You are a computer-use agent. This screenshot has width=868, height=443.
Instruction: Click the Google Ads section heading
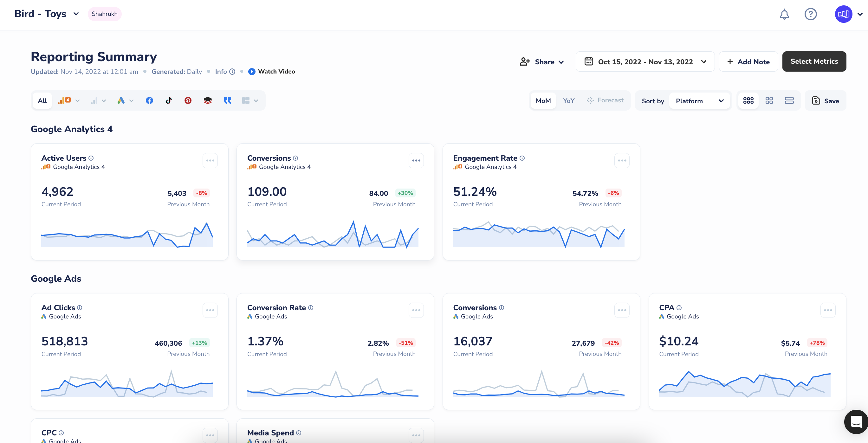[56, 279]
